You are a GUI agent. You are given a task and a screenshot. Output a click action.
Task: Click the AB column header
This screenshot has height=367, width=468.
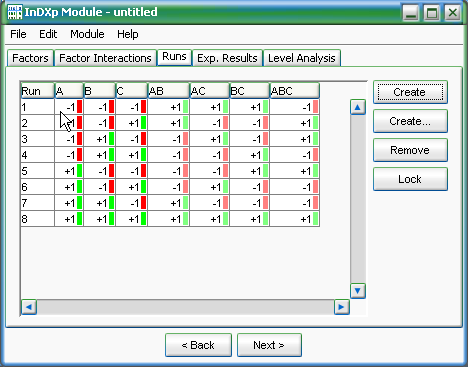pos(168,91)
